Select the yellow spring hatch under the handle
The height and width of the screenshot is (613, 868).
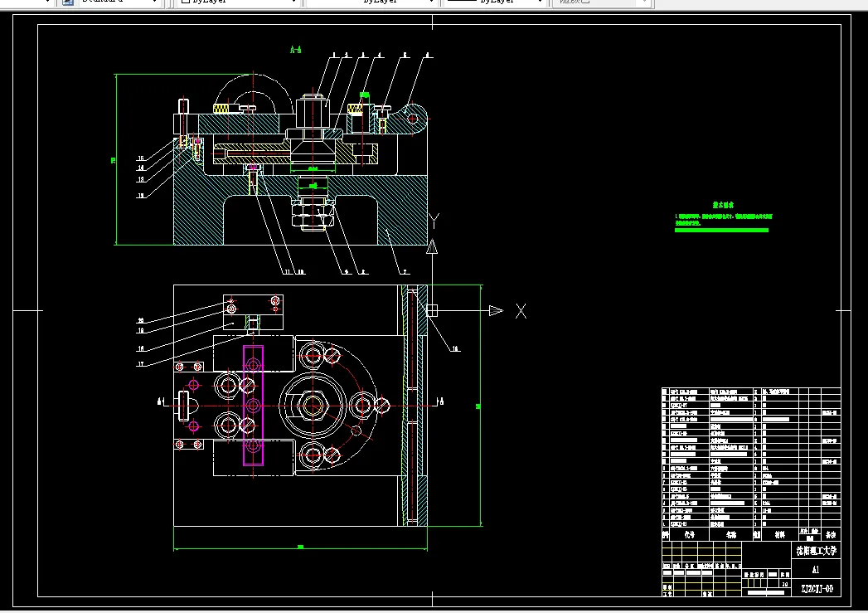pos(221,108)
